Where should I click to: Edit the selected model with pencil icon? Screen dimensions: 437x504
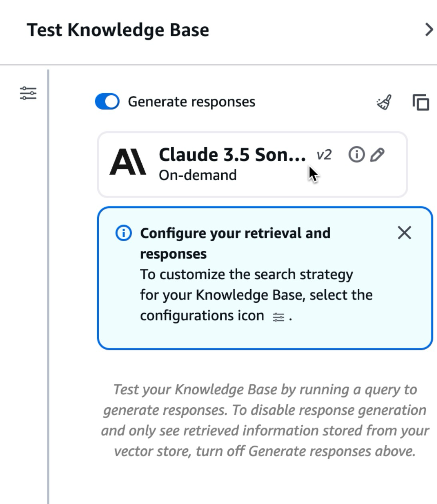coord(377,154)
